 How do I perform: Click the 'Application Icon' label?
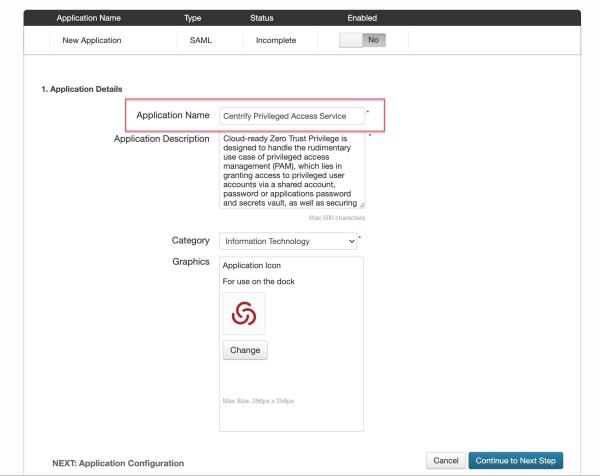(x=252, y=265)
